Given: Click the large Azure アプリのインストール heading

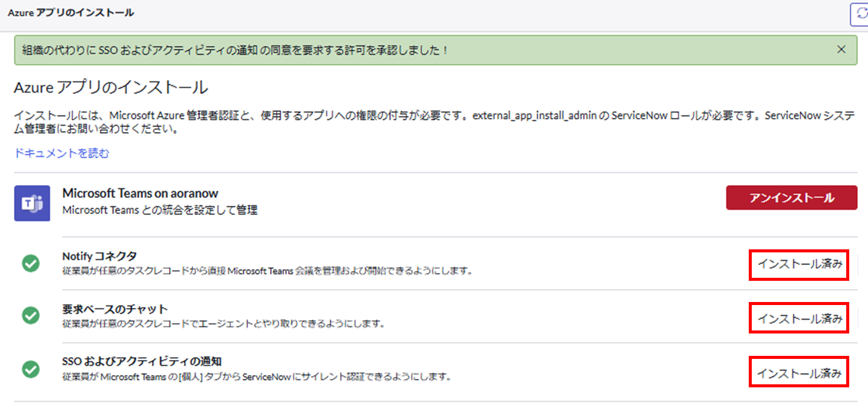Looking at the screenshot, I should pyautogui.click(x=111, y=88).
